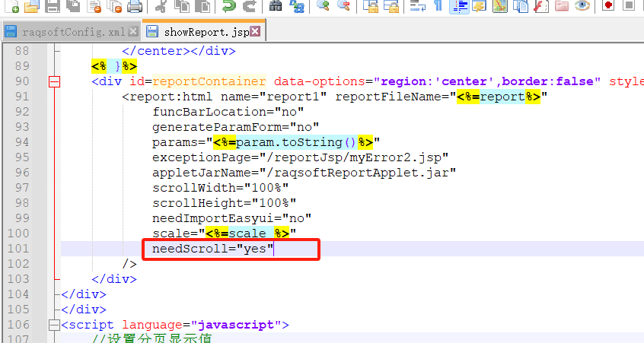Print the current document
Image resolution: width=644 pixels, height=343 pixels.
(135, 6)
